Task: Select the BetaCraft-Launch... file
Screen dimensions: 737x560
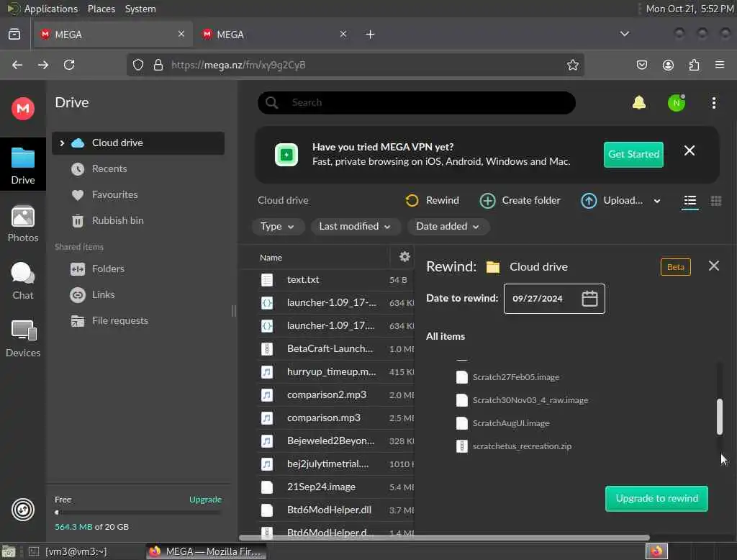Action: click(x=335, y=349)
